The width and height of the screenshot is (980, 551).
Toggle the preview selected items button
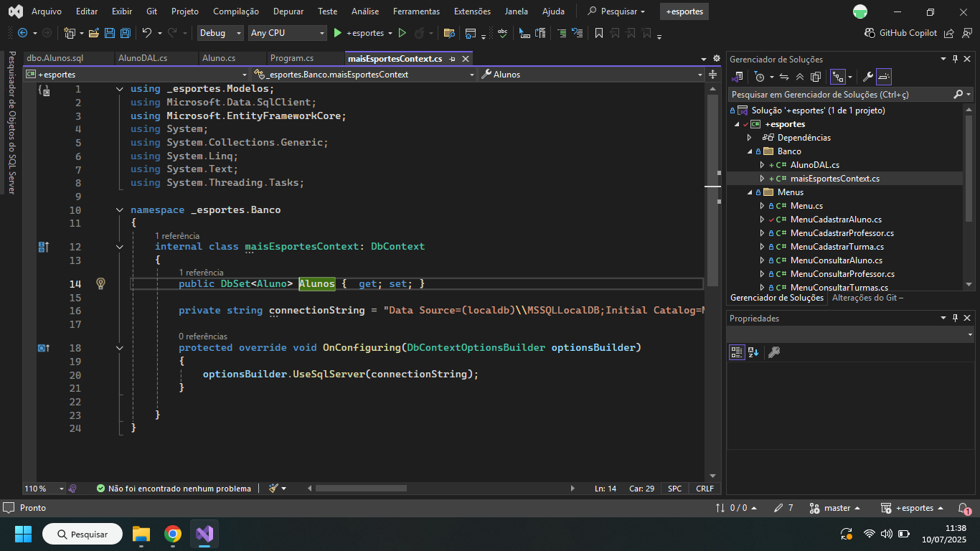coord(884,77)
